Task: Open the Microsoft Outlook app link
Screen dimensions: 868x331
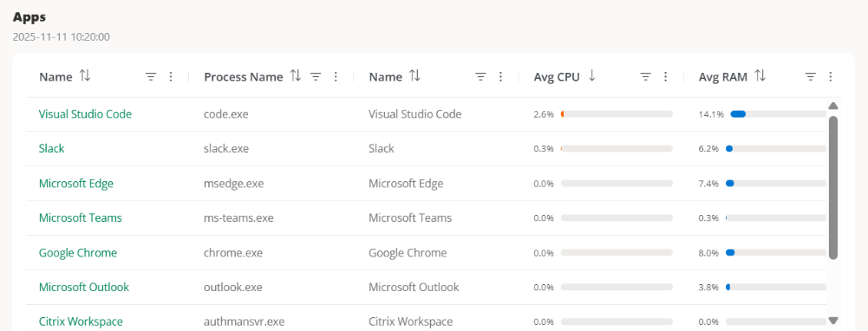Action: click(x=83, y=287)
